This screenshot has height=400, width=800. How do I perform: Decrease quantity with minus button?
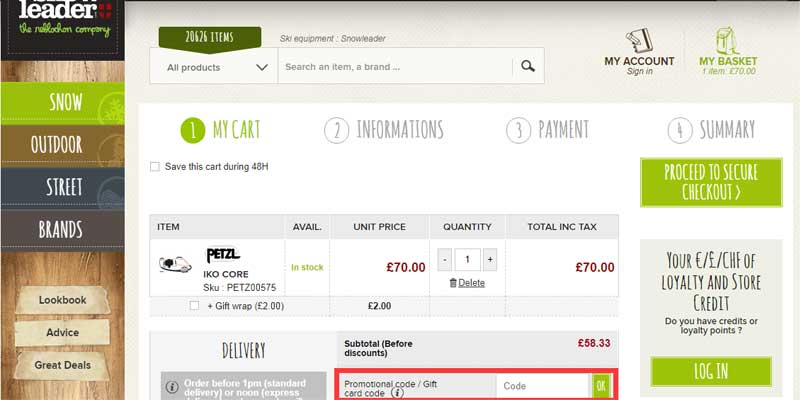point(444,260)
